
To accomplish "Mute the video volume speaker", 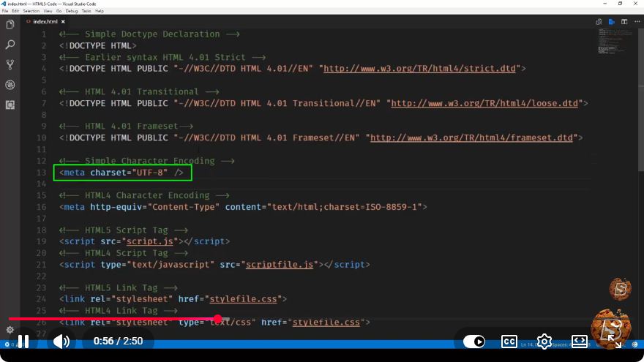I will pyautogui.click(x=61, y=341).
